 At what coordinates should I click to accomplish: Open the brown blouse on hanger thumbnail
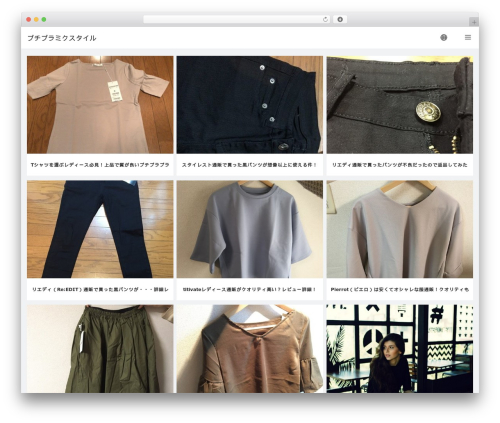coord(250,349)
